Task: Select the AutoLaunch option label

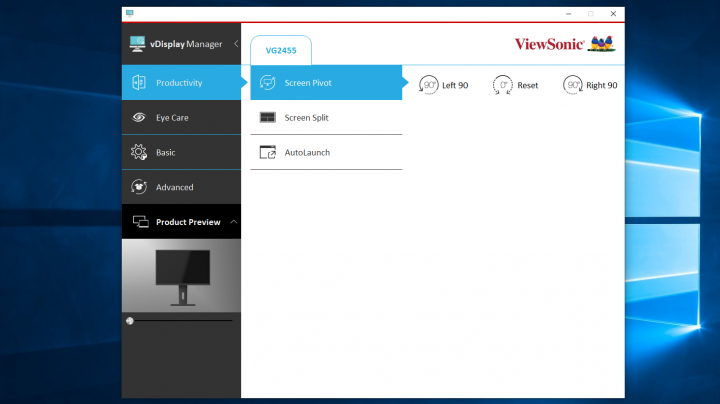Action: coord(307,152)
